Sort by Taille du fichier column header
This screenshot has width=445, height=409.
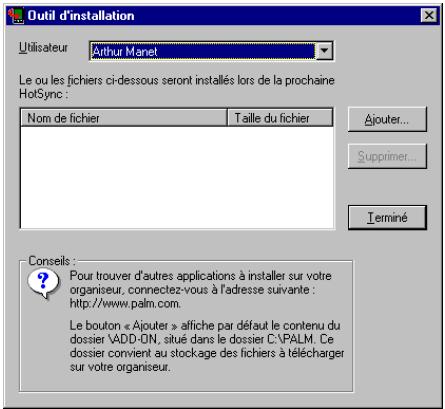tap(280, 118)
